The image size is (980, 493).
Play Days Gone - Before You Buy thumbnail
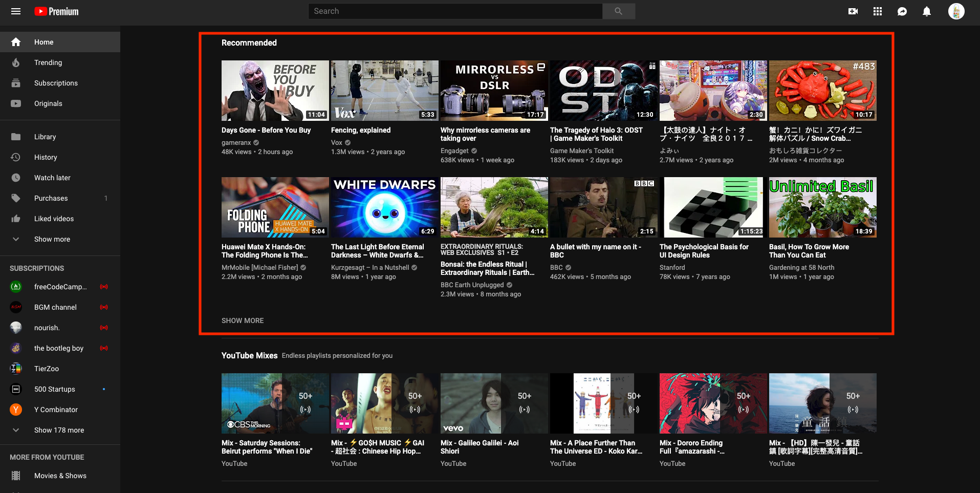[275, 91]
